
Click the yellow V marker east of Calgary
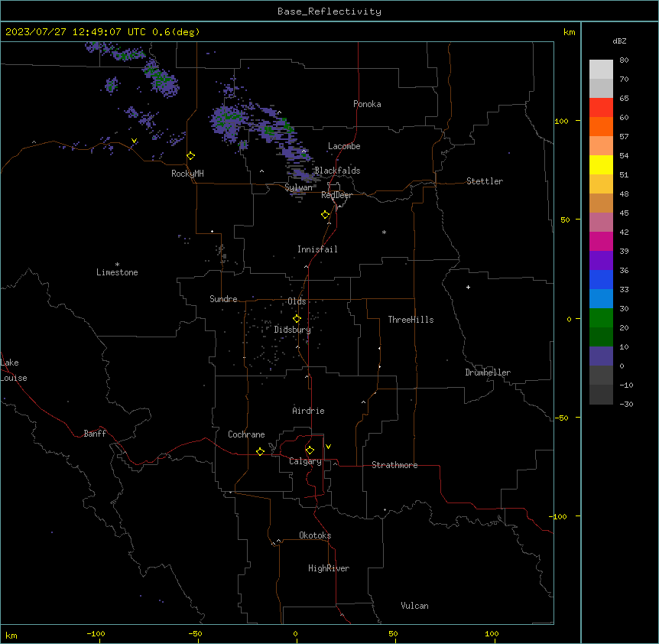pyautogui.click(x=328, y=447)
